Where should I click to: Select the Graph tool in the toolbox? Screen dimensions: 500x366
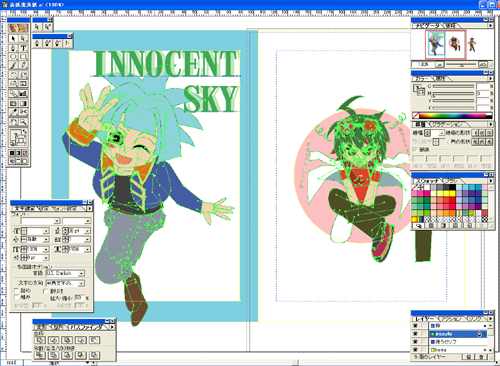coord(23,94)
